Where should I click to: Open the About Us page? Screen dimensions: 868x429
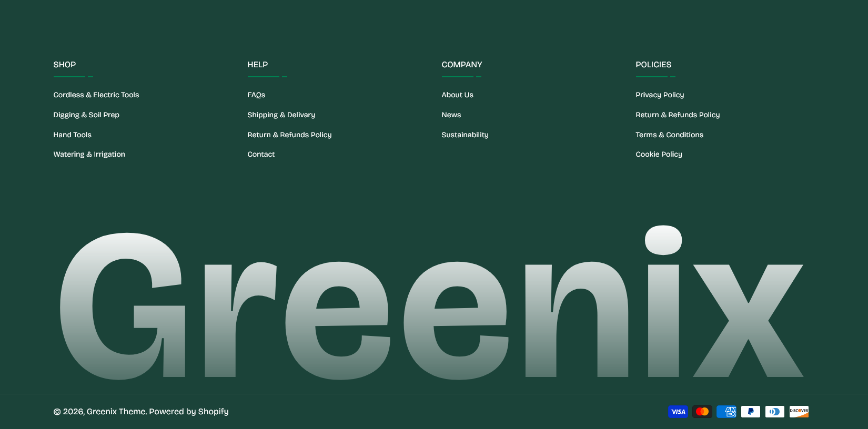pos(458,95)
